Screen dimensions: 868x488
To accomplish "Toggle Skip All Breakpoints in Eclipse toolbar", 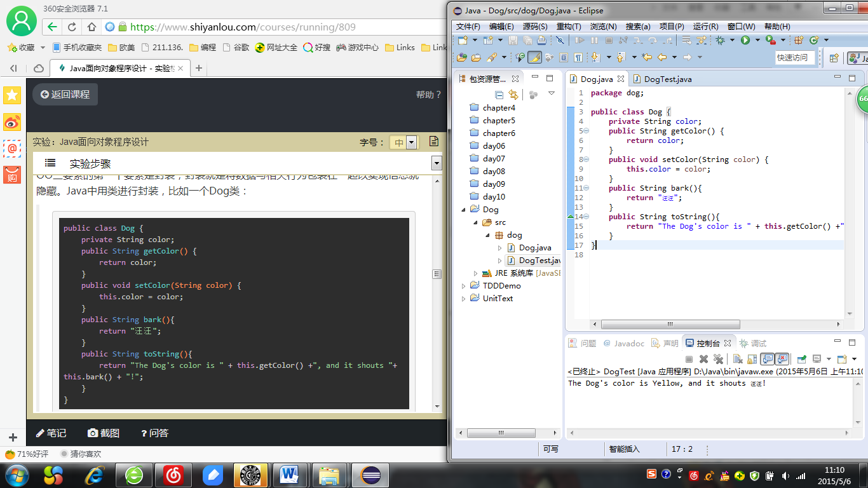I will pyautogui.click(x=560, y=40).
